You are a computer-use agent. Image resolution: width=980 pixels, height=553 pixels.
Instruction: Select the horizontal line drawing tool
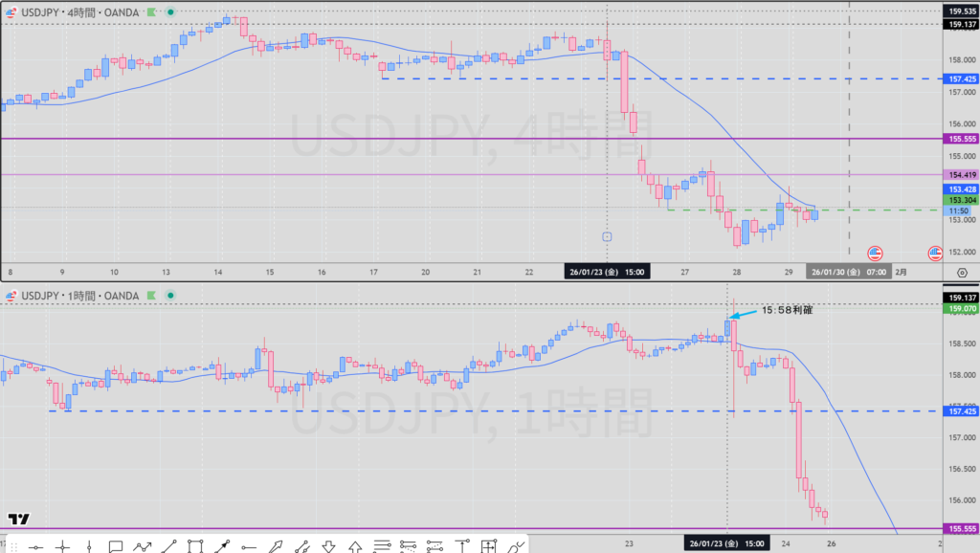36,546
